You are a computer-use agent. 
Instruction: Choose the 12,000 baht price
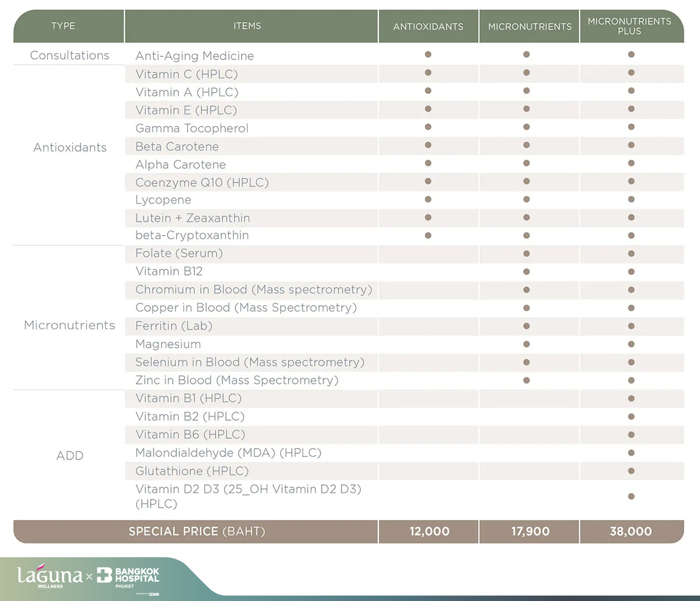pyautogui.click(x=429, y=532)
